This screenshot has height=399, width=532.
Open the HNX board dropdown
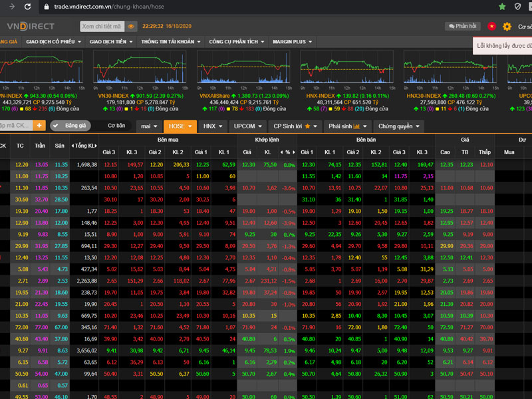point(213,126)
